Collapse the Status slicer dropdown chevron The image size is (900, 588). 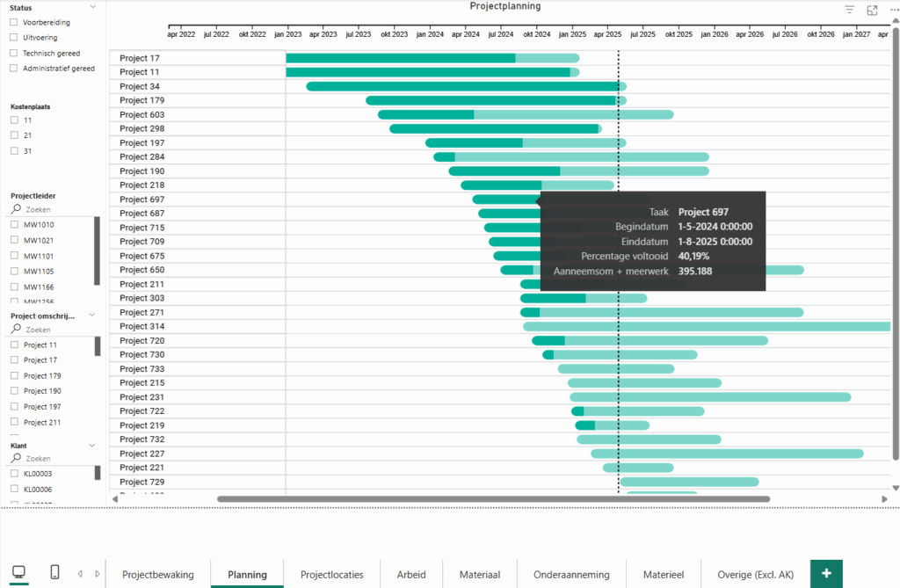[x=92, y=8]
